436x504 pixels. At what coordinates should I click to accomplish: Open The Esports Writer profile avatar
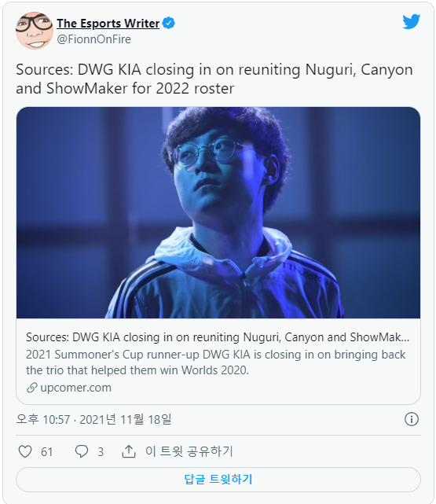(35, 30)
